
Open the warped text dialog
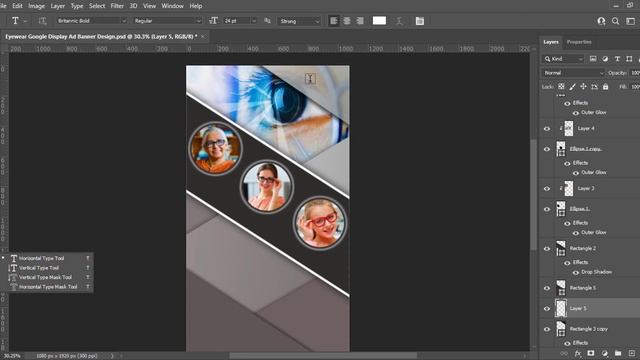coord(399,21)
